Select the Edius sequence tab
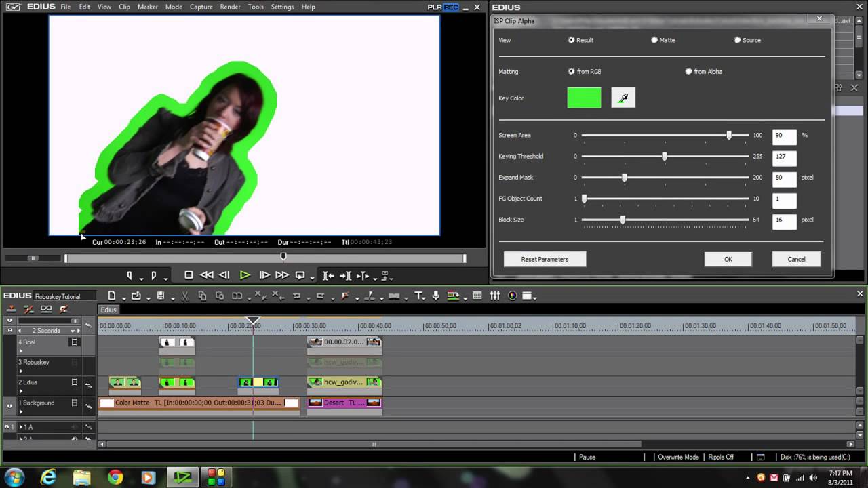This screenshot has width=868, height=488. [x=108, y=310]
